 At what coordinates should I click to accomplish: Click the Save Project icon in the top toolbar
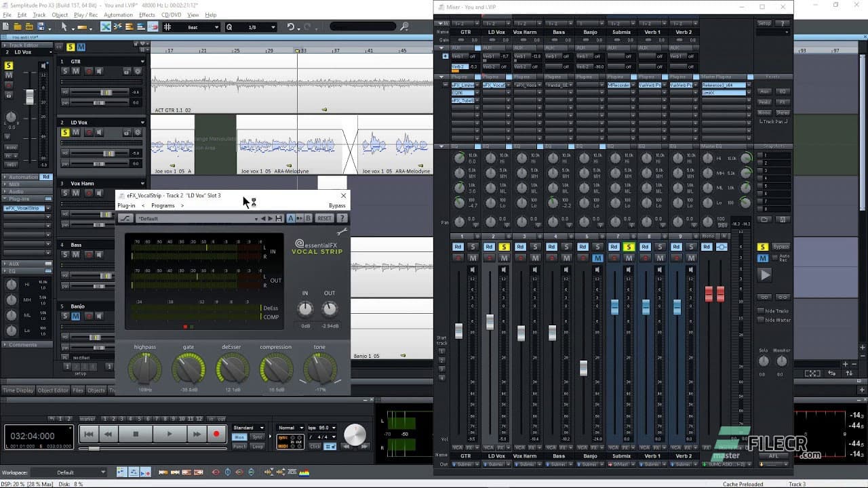pos(41,26)
